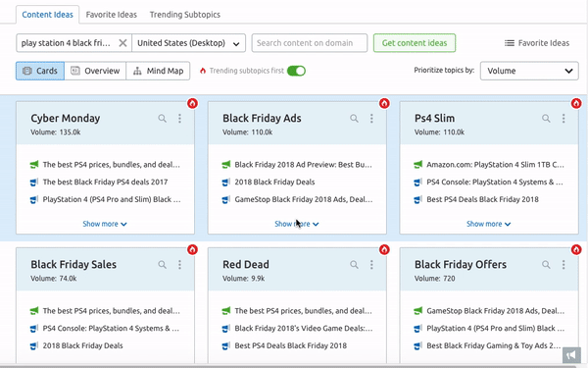This screenshot has width=588, height=368.
Task: Click trending flame badge on Black Friday Ads
Action: click(x=384, y=103)
